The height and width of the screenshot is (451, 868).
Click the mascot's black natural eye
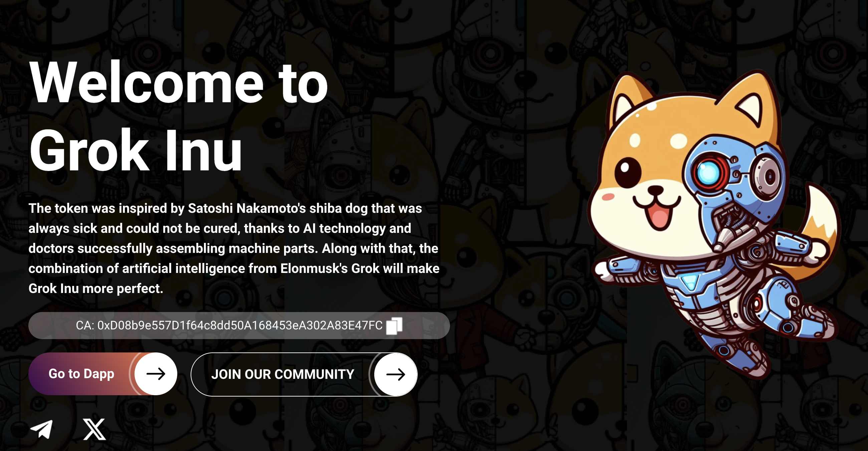(x=627, y=172)
